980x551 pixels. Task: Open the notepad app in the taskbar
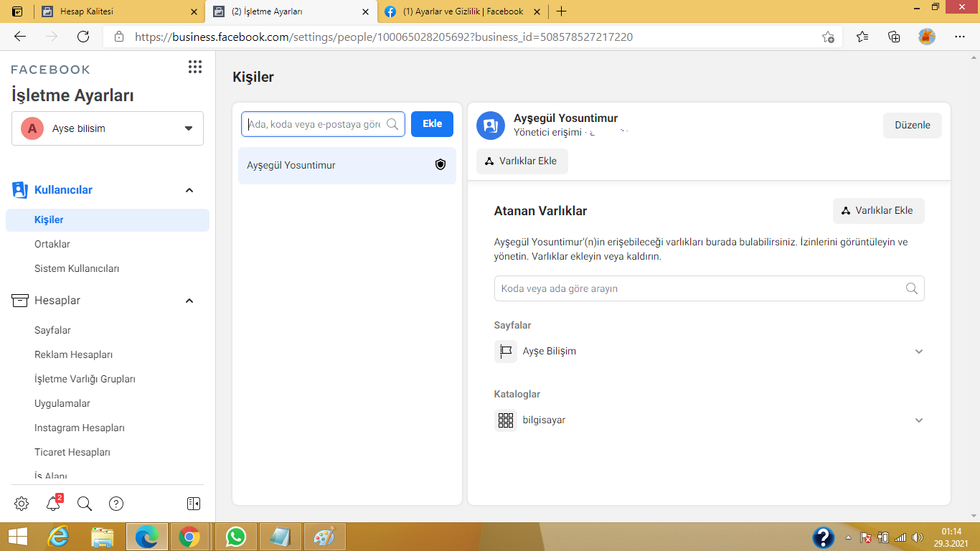coord(280,537)
